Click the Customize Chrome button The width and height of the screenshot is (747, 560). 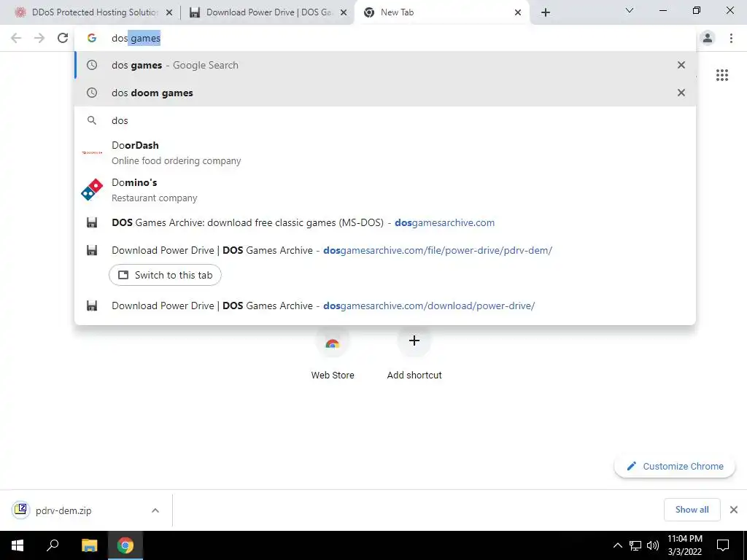[675, 466]
